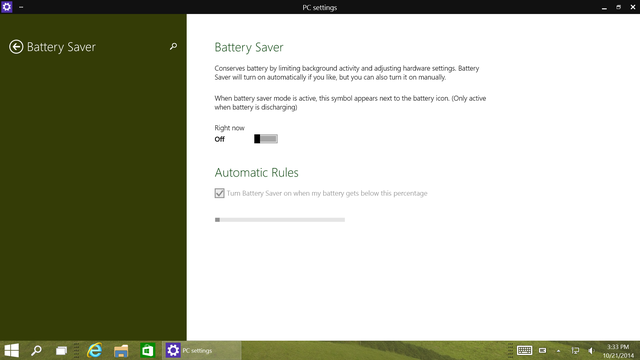
Task: Show hidden tray icons arrow
Action: (558, 351)
